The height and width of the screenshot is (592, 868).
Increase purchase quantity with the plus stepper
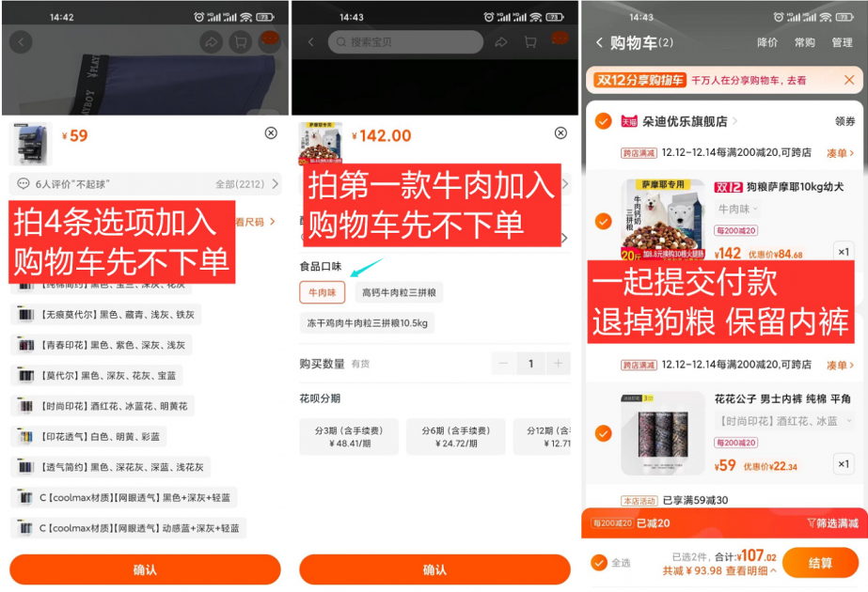point(558,365)
